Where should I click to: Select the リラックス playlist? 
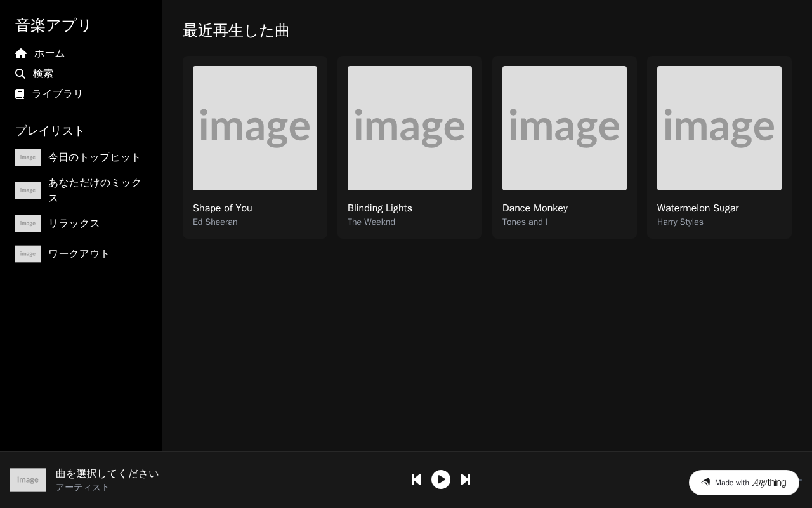tap(81, 224)
